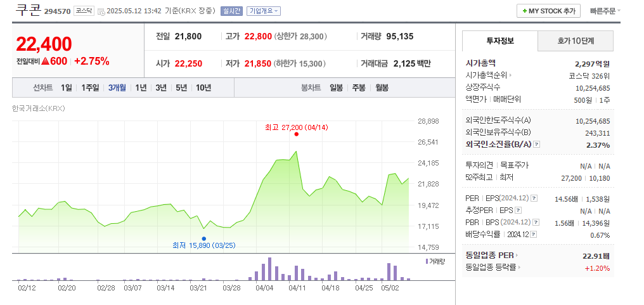Click the help icon next to PER EPS(2024.12)
Viewport: 644px width, 305px height.
click(x=534, y=198)
